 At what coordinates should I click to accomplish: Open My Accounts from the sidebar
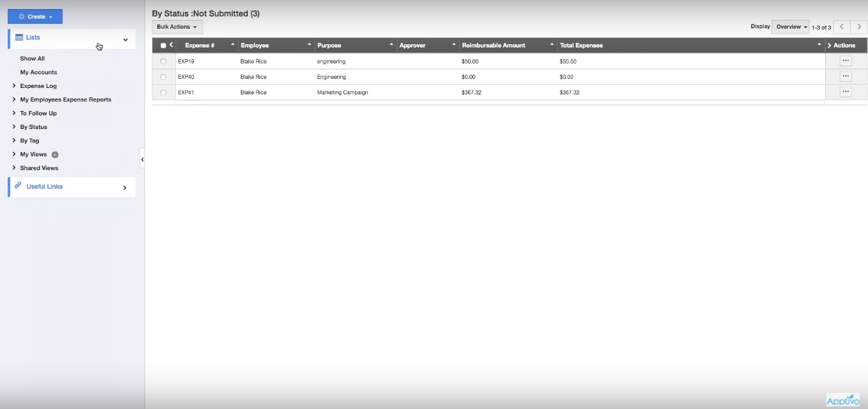tap(37, 72)
